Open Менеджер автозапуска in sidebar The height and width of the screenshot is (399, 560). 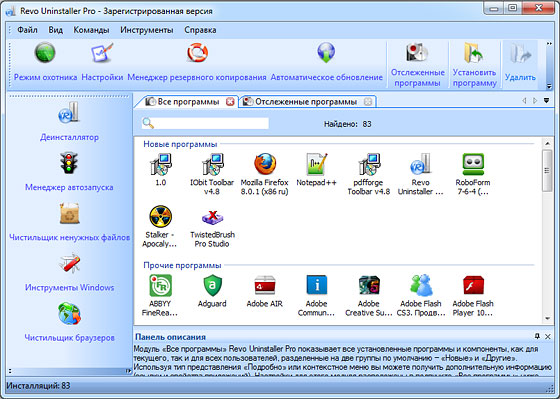[x=69, y=172]
